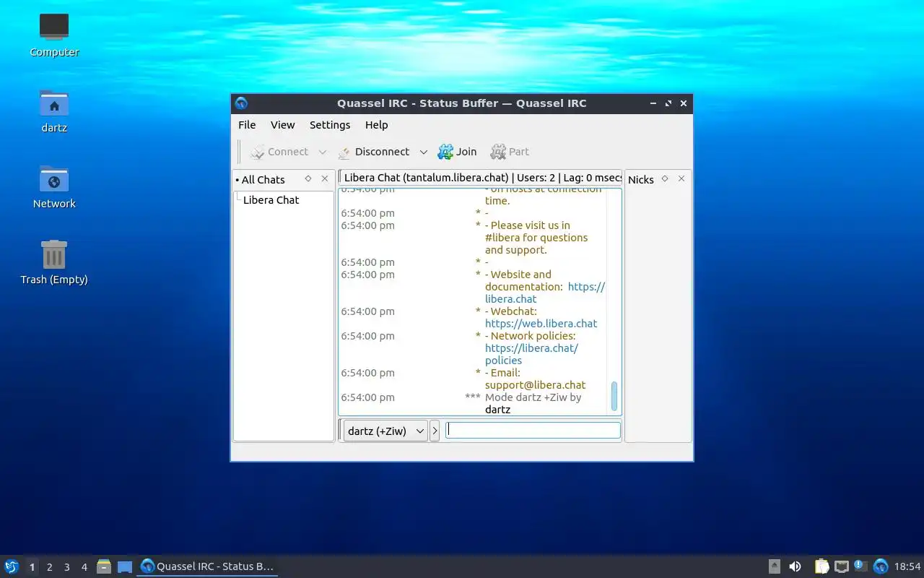
Task: Expand the Disconnect dropdown arrow
Action: pos(423,152)
